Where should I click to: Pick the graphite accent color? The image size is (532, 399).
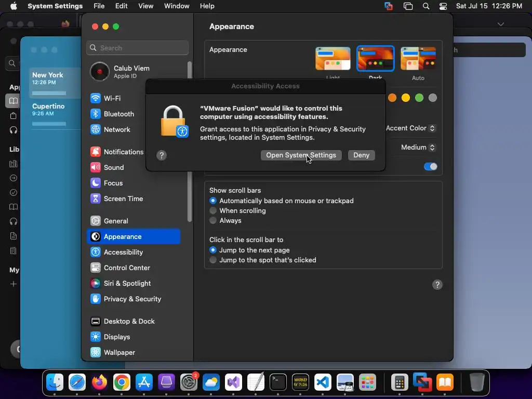(x=433, y=98)
